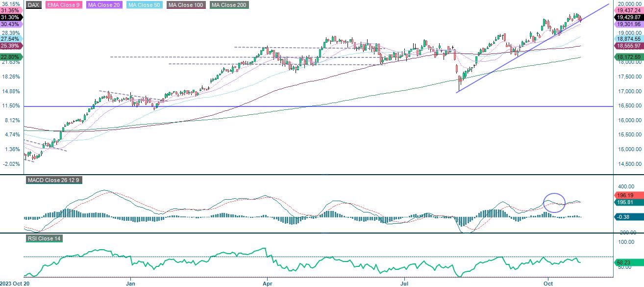
Task: Select the MA Close 50 legend label
Action: tap(144, 5)
